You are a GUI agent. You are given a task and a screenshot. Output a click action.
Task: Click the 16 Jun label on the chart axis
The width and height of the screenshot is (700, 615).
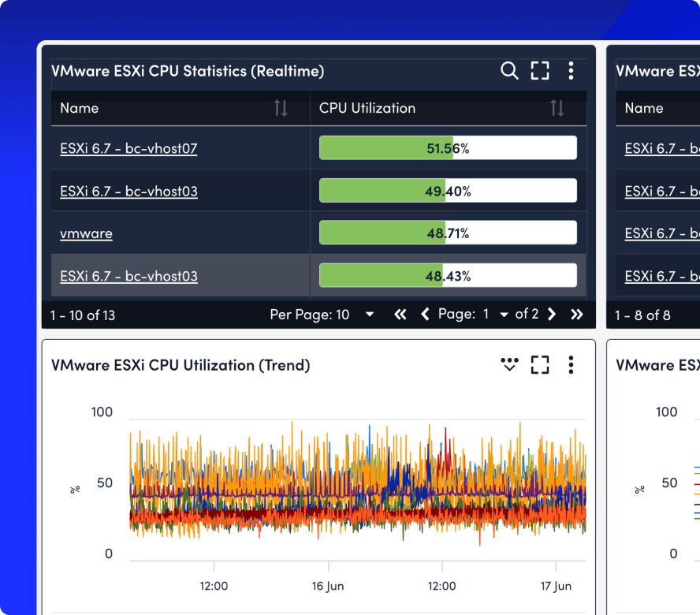(328, 586)
